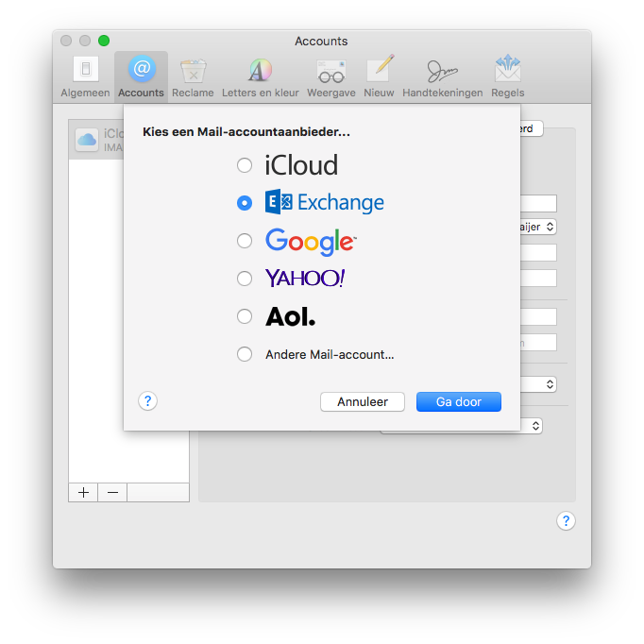
Task: Click the Exchange logo
Action: coord(325,202)
